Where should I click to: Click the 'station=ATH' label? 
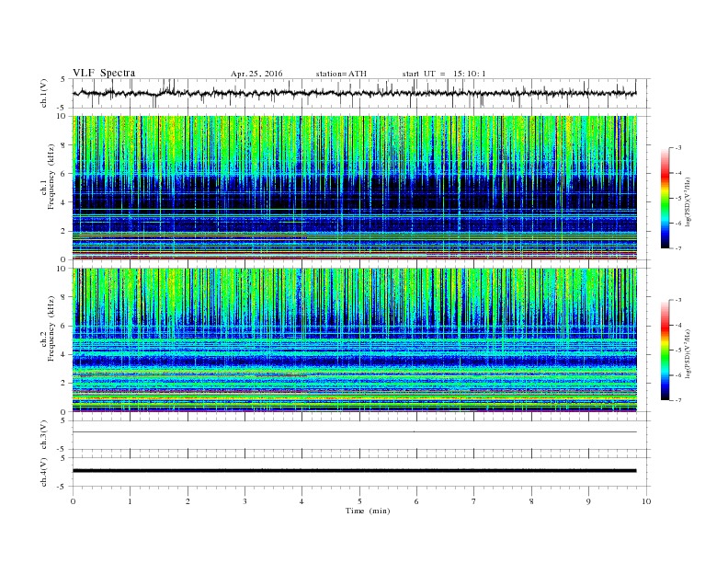(x=341, y=74)
